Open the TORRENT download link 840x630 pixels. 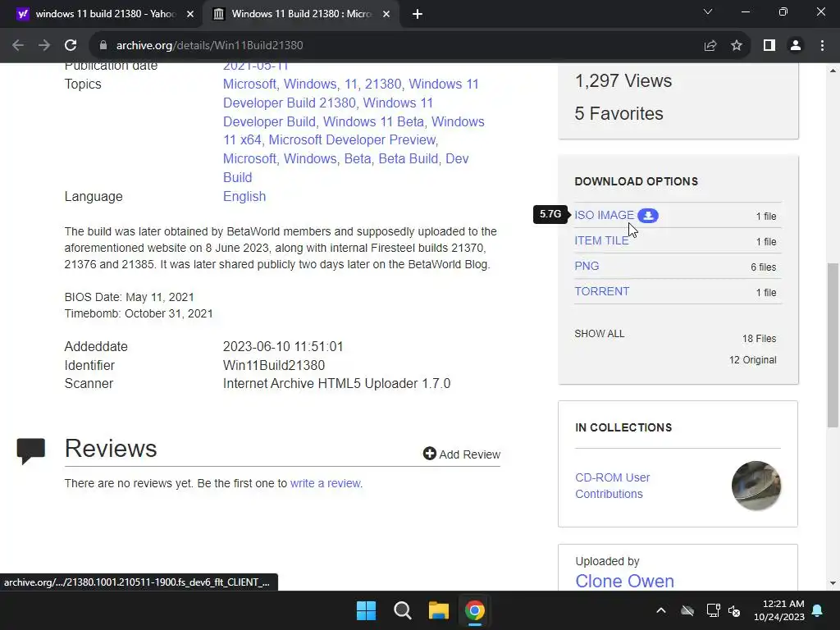pos(601,291)
